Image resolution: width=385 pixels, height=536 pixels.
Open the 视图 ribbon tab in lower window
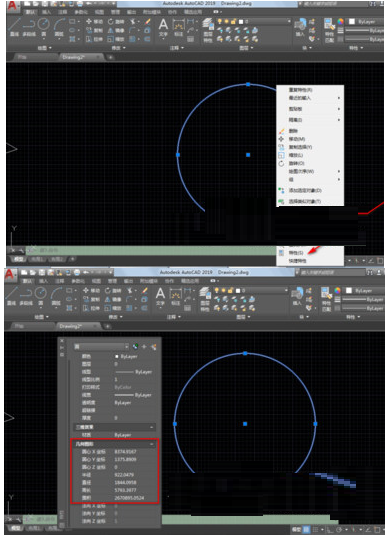click(x=96, y=281)
